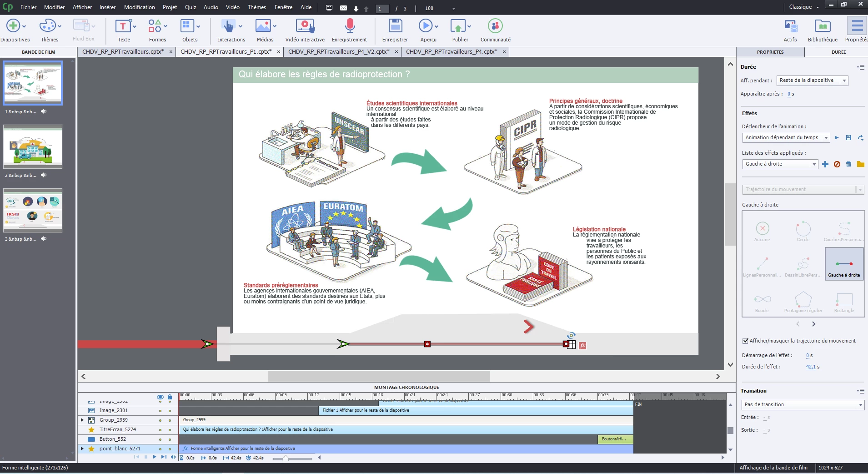Select the Boucle motion effect
This screenshot has width=868, height=474.
(762, 303)
